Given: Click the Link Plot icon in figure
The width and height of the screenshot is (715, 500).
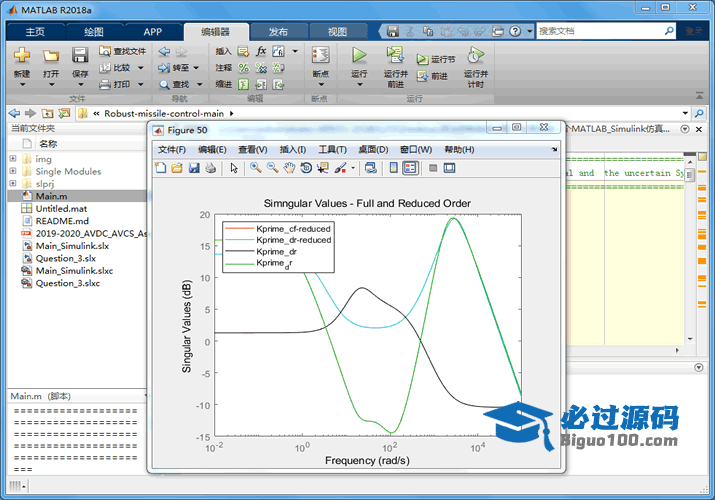Looking at the screenshot, I should pyautogui.click(x=371, y=168).
